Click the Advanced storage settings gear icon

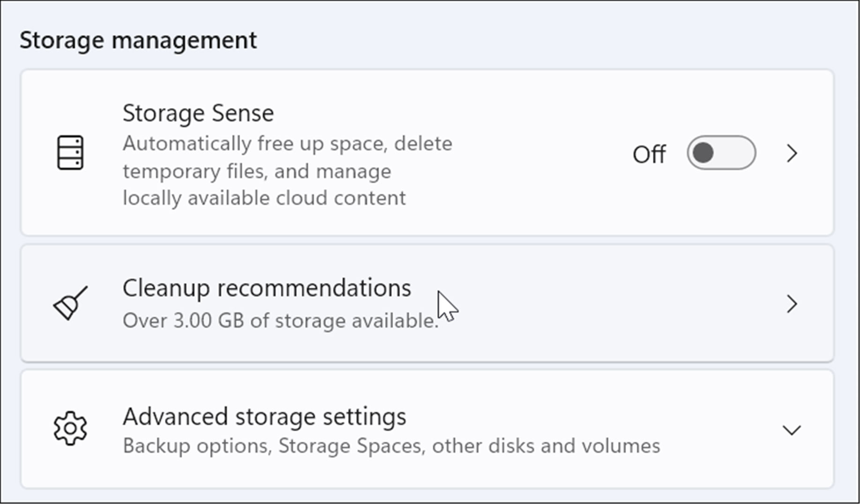click(70, 428)
